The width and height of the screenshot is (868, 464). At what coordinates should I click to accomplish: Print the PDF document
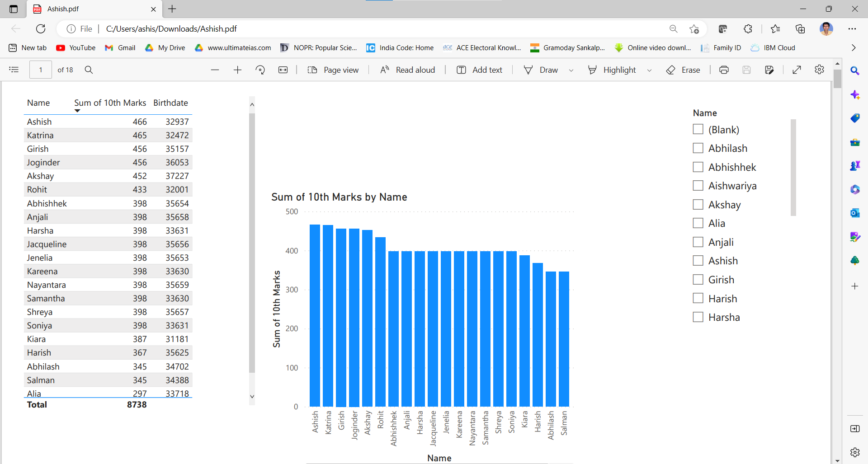(724, 70)
